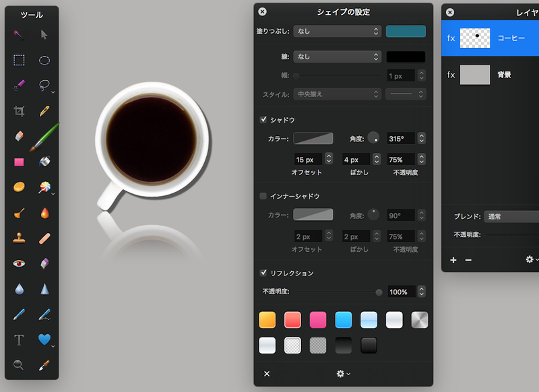Choose the heart Shape tool
This screenshot has width=539, height=392.
coord(44,339)
